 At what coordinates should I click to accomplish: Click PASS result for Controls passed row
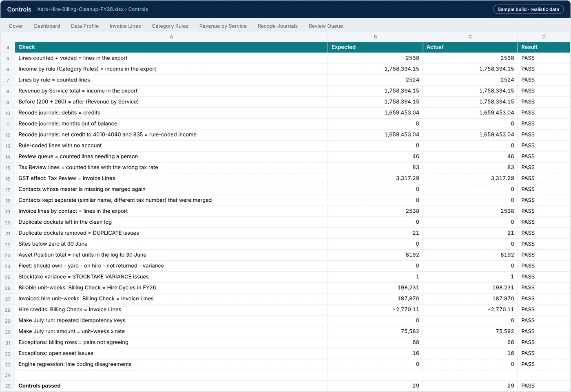[544, 386]
